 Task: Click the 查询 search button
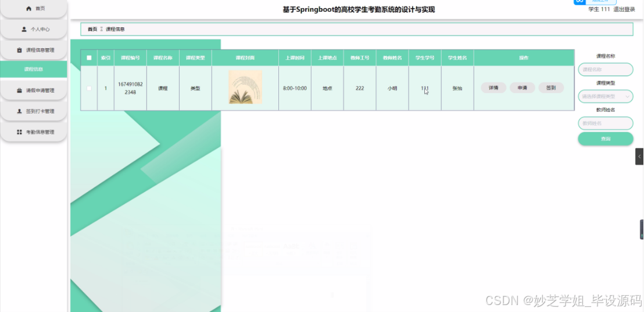606,139
